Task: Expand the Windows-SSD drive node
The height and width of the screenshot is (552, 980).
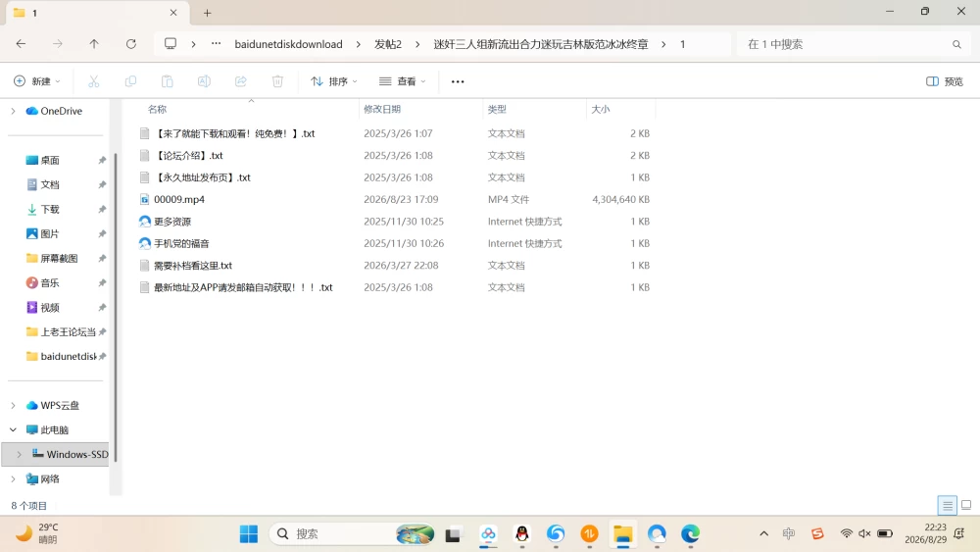Action: coord(20,455)
